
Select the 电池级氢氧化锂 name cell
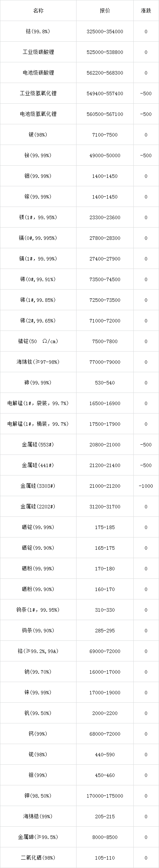pos(38,114)
